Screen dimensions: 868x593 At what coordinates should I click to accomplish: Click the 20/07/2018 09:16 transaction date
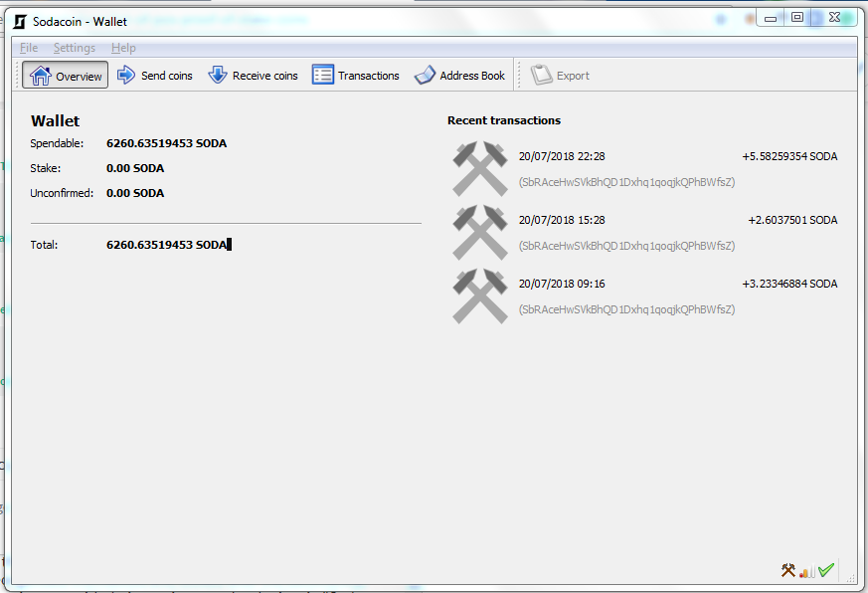click(x=562, y=284)
